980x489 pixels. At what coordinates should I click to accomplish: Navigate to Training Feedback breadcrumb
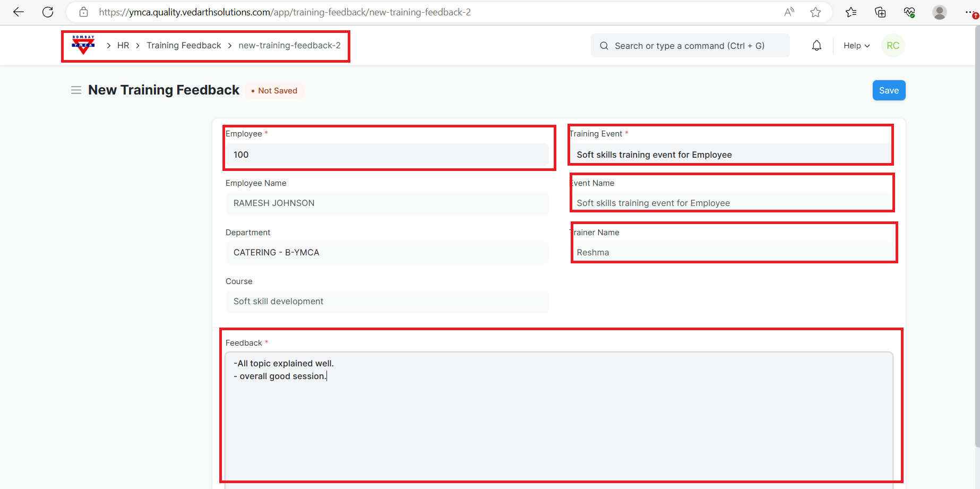pyautogui.click(x=184, y=46)
